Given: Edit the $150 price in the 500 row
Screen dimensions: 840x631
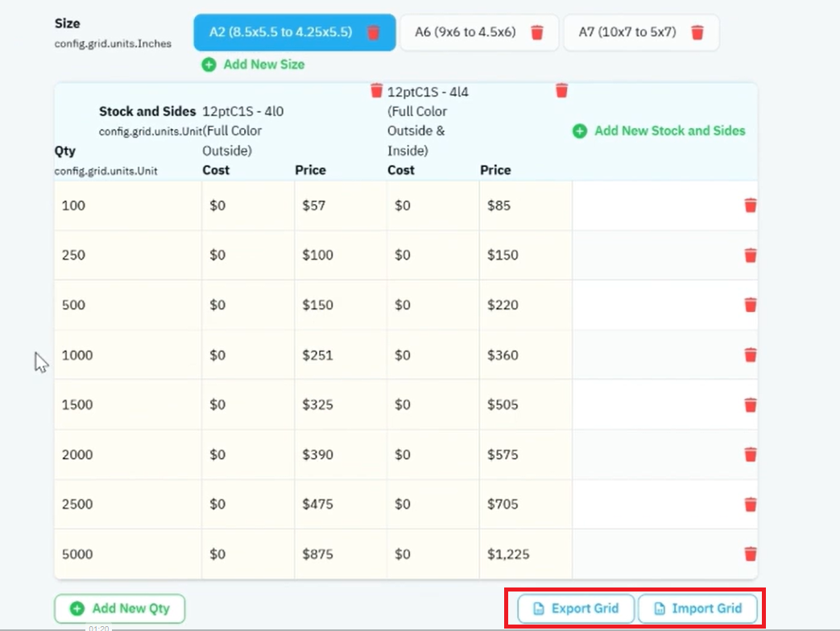Looking at the screenshot, I should coord(340,305).
